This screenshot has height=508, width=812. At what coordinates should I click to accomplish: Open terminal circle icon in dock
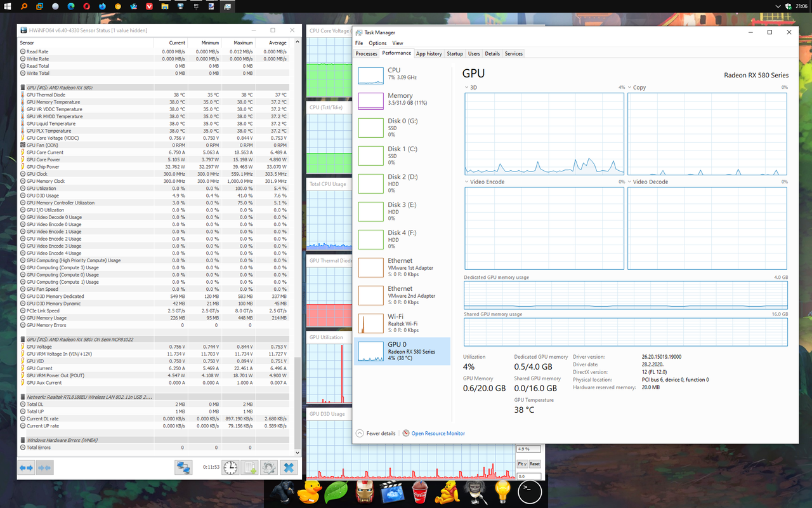click(x=530, y=491)
